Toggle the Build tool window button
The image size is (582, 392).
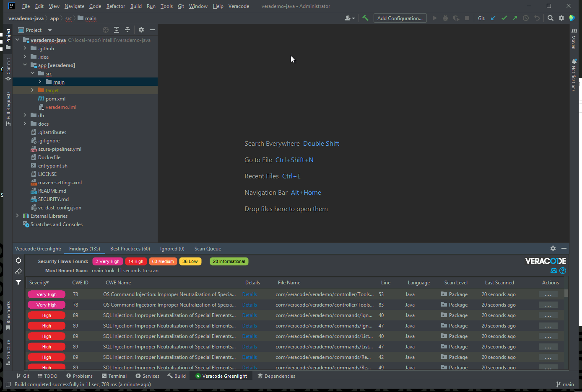point(177,376)
